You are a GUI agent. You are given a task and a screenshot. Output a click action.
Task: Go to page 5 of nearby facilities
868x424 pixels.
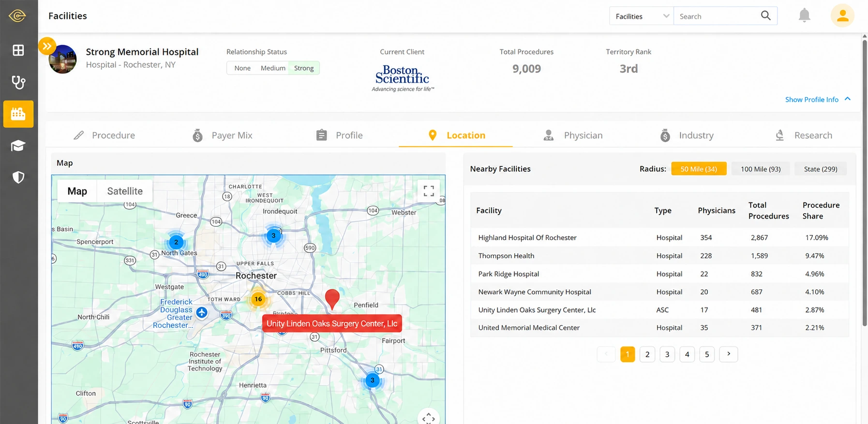point(707,354)
